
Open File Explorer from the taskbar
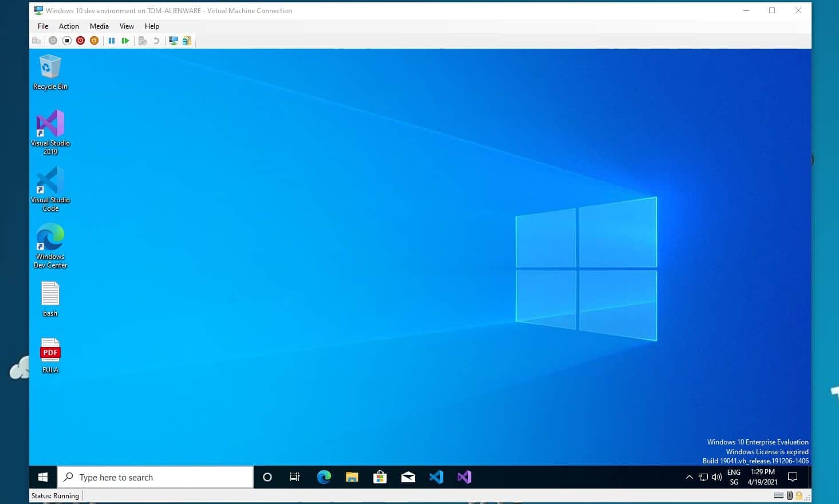tap(352, 477)
